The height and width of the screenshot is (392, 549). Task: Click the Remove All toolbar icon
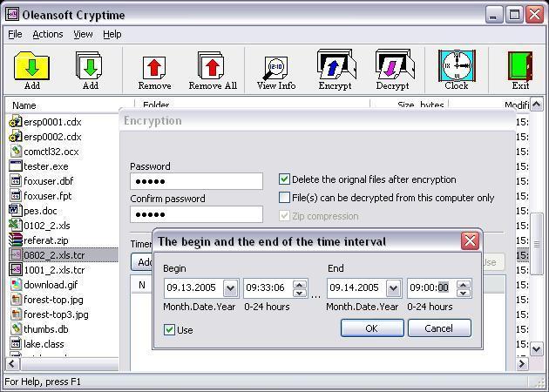point(211,65)
